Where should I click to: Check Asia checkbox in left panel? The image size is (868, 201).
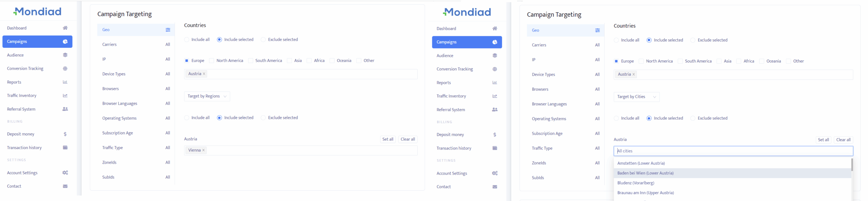[289, 61]
